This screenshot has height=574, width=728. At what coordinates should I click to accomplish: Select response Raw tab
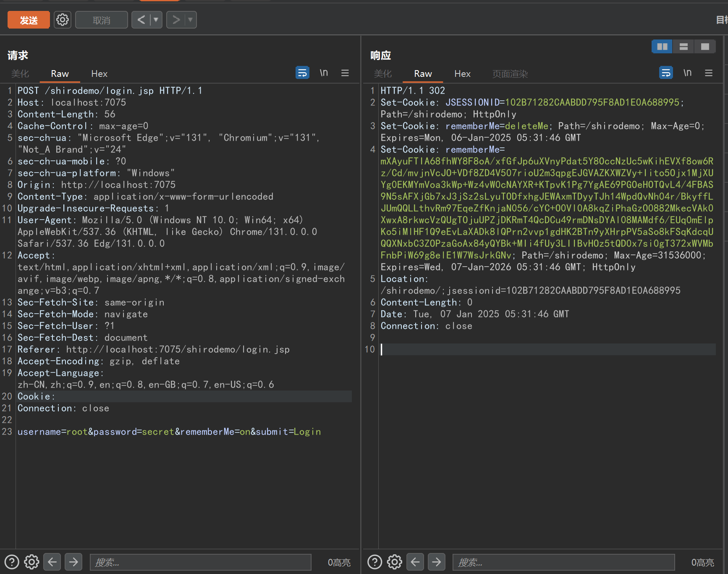(423, 73)
